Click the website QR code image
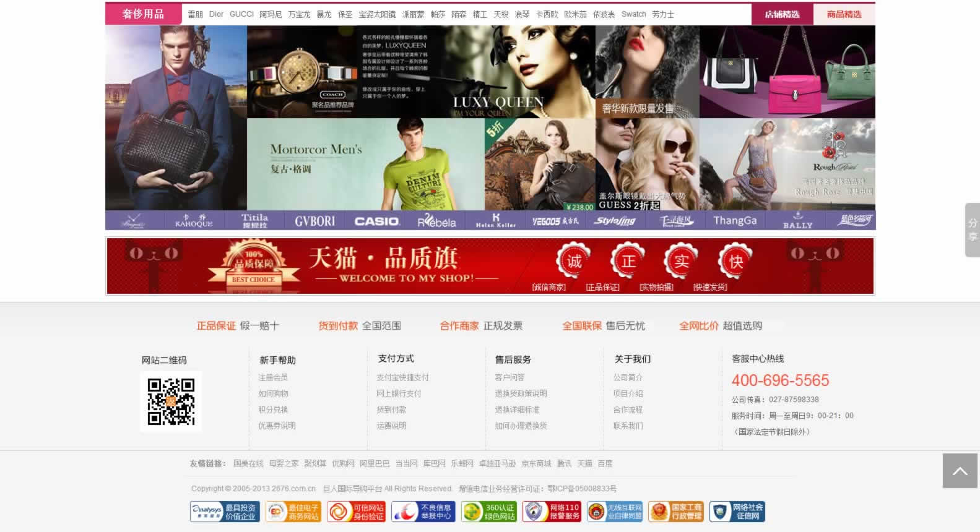The image size is (980, 532). (171, 401)
